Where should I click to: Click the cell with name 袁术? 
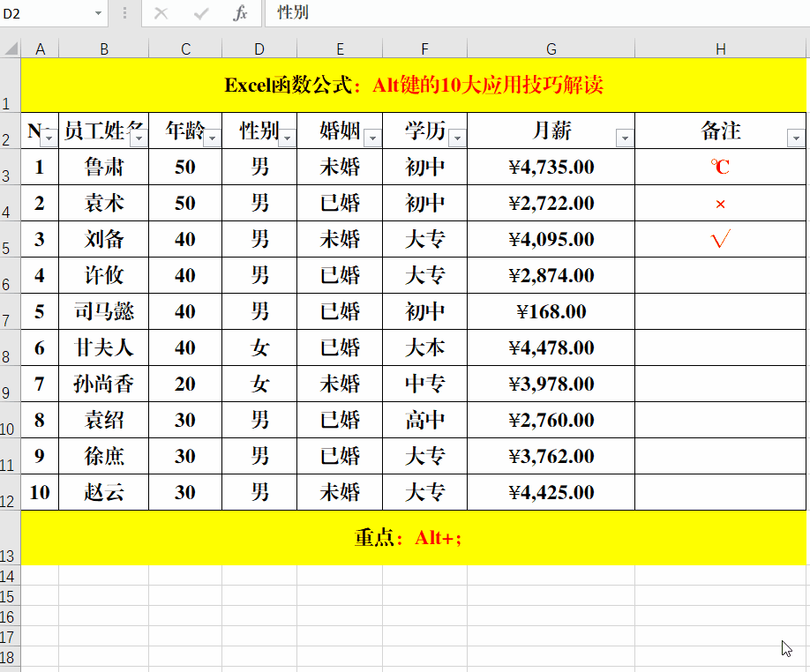pos(104,203)
